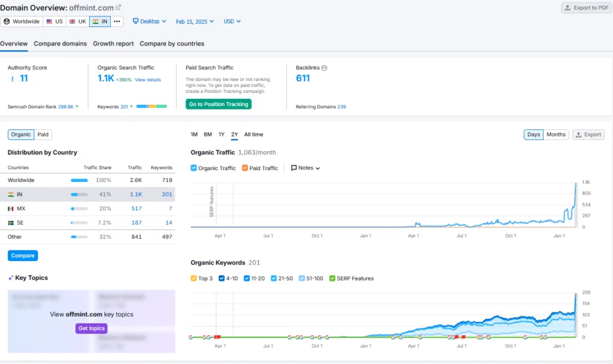Image resolution: width=613 pixels, height=364 pixels.
Task: Expand the Notes dropdown
Action: click(305, 168)
